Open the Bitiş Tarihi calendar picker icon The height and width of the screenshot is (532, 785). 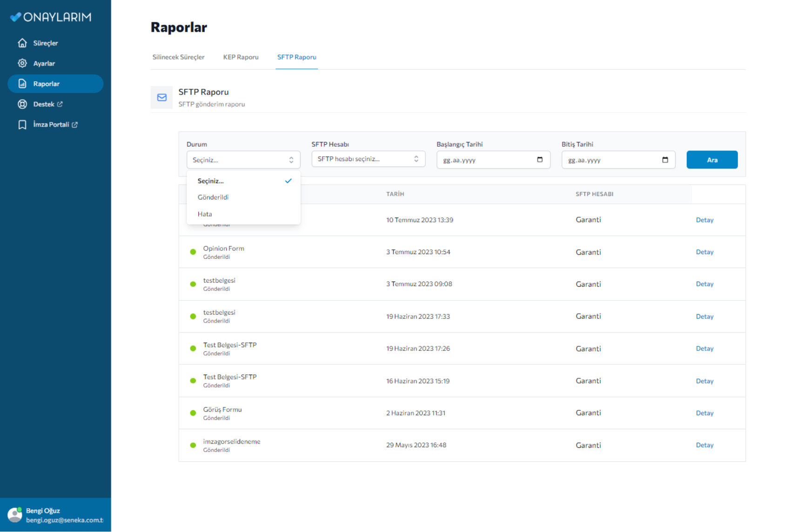click(665, 160)
